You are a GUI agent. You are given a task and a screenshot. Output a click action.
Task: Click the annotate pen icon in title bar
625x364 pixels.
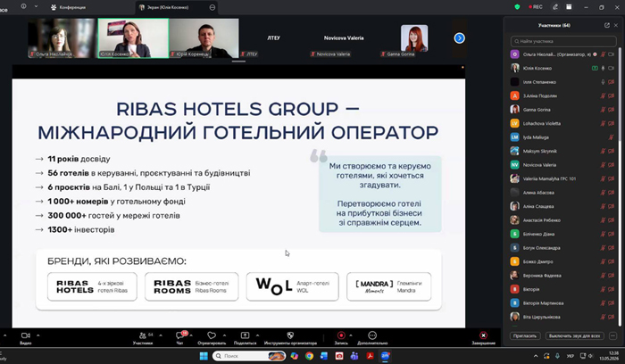[555, 7]
